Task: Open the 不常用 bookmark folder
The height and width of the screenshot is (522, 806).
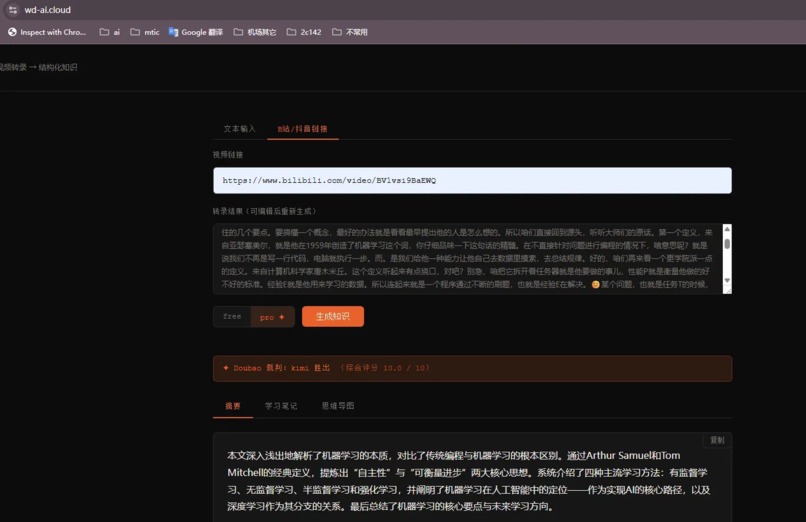Action: coord(350,32)
